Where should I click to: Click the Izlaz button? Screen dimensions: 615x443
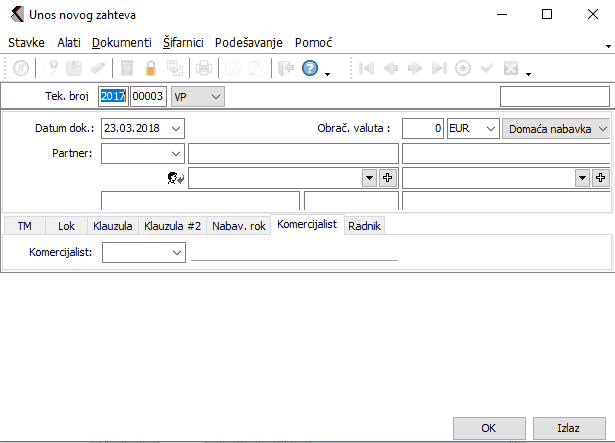568,427
